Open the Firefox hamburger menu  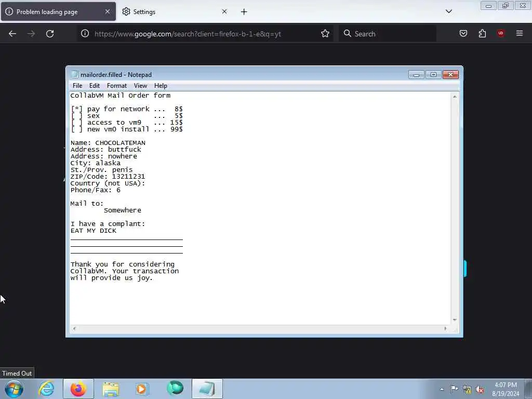coord(520,33)
